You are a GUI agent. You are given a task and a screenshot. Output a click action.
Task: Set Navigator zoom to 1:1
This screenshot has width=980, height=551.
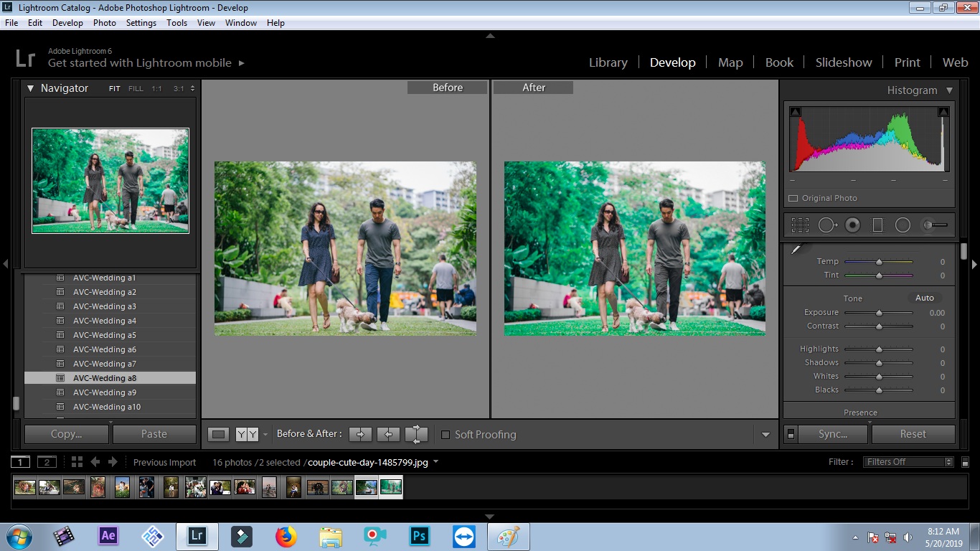(x=156, y=89)
